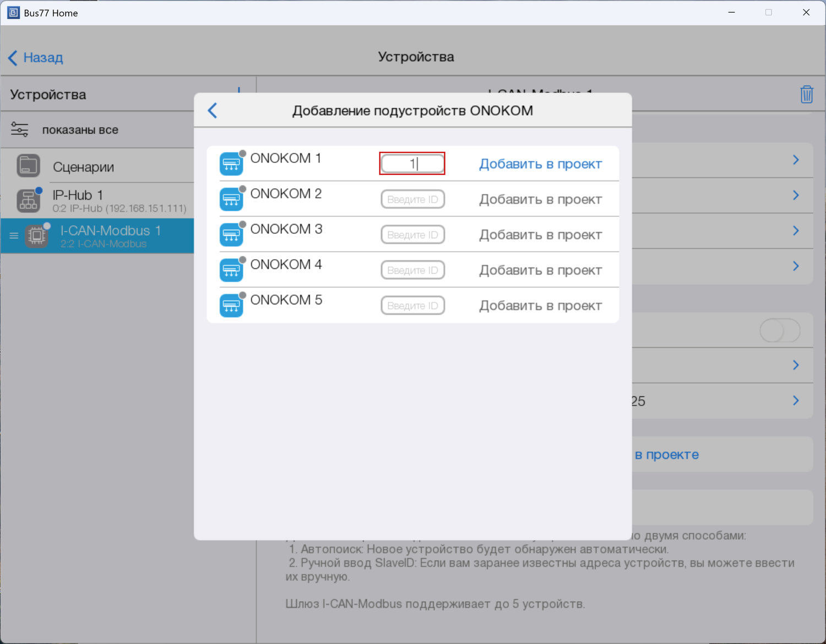The height and width of the screenshot is (644, 826).
Task: Click the I-CAN-Modbus 1 chip icon
Action: 37,236
